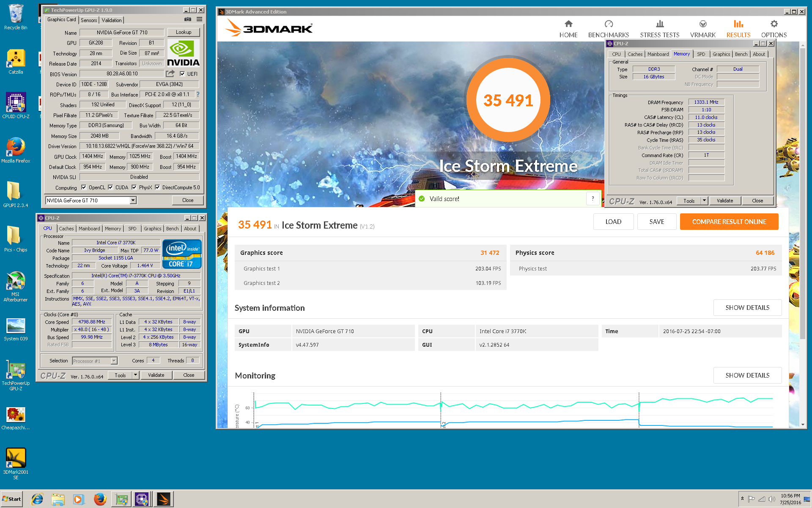Go to the 3DMark HOME section
Screen dimensions: 812x508
pos(568,29)
